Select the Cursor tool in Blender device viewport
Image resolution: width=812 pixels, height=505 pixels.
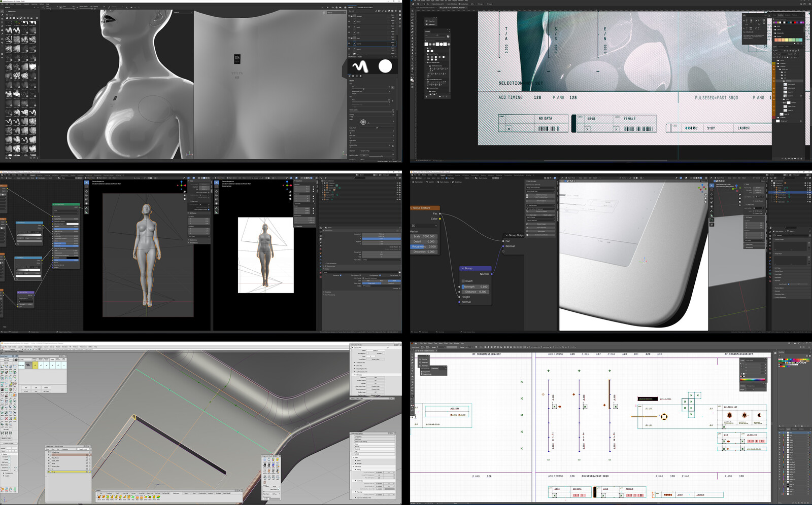(x=712, y=190)
